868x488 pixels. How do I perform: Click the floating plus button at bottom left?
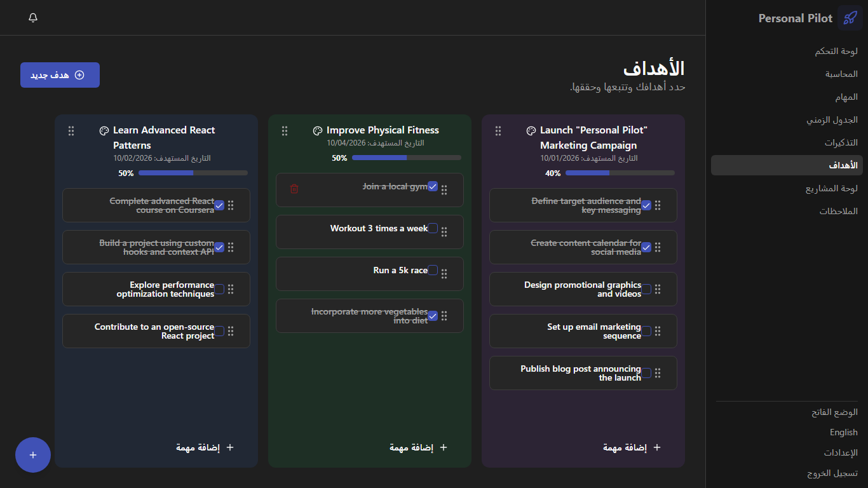pos(33,455)
